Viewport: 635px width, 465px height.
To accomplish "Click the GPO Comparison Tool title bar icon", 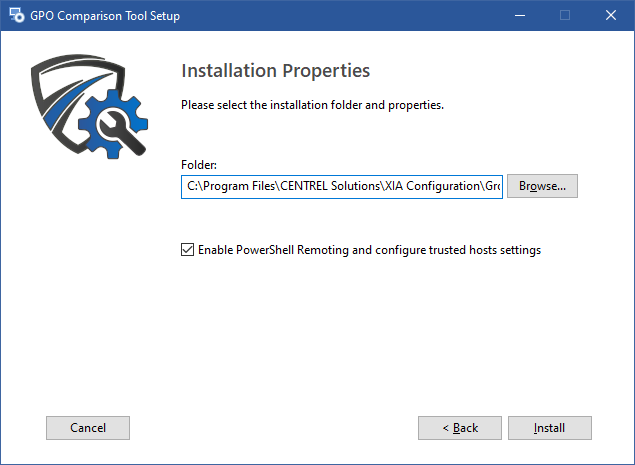I will (x=17, y=15).
